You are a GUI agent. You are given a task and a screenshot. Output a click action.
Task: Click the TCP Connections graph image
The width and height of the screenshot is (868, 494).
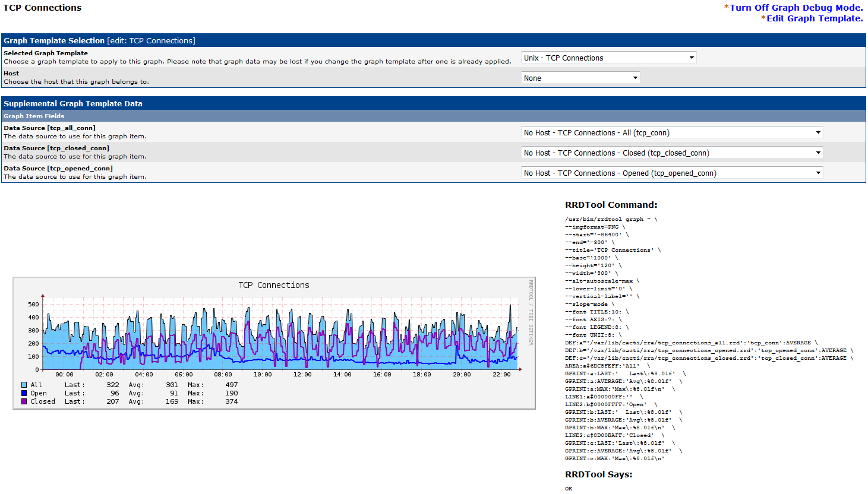point(274,343)
